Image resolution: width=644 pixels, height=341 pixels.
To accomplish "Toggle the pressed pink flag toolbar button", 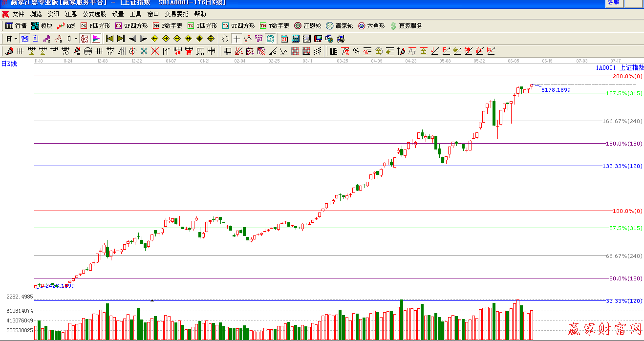I will pyautogui.click(x=96, y=39).
